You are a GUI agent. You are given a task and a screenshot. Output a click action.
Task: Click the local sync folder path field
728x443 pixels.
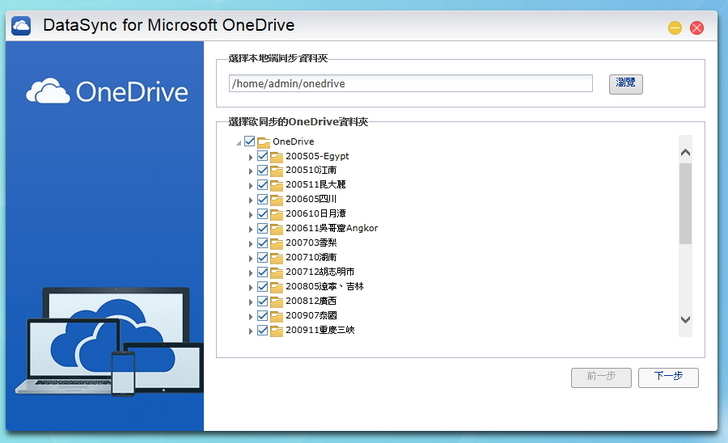click(x=410, y=84)
